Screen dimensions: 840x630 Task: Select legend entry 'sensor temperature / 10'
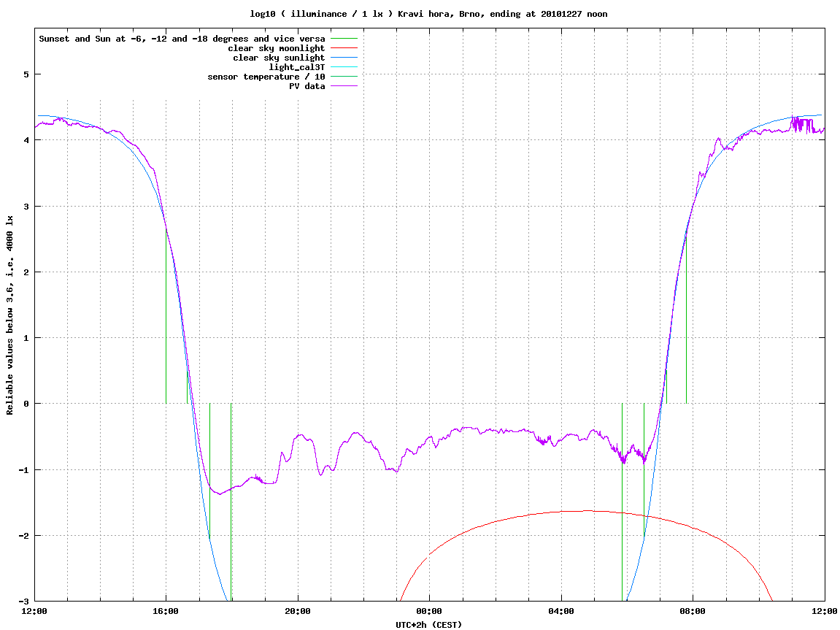(x=266, y=77)
